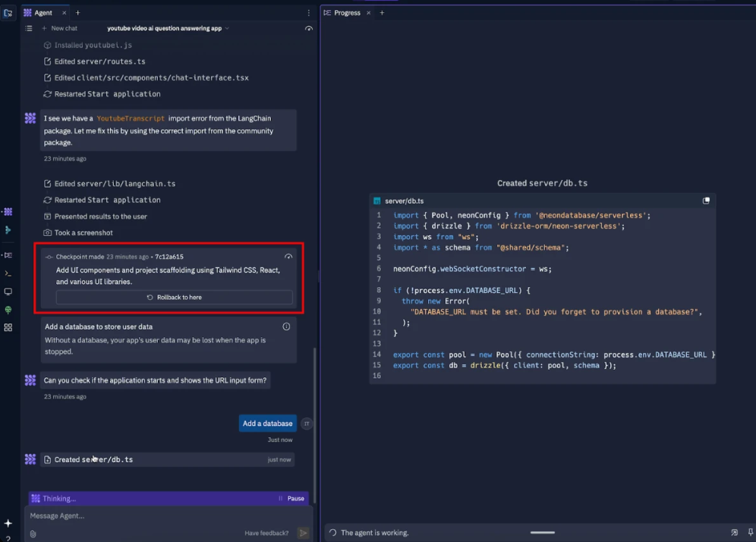Open help question mark icon
Screen dimensions: 756x542
[x=8, y=539]
